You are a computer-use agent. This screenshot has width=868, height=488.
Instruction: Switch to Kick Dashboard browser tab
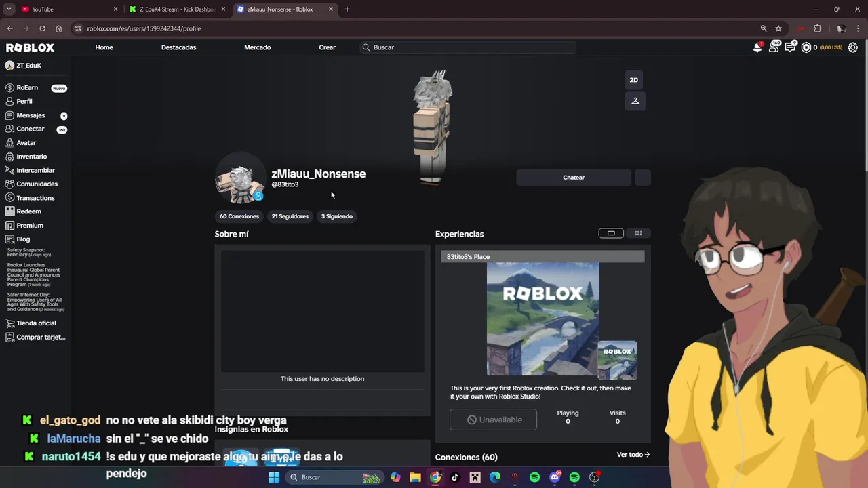pos(178,9)
